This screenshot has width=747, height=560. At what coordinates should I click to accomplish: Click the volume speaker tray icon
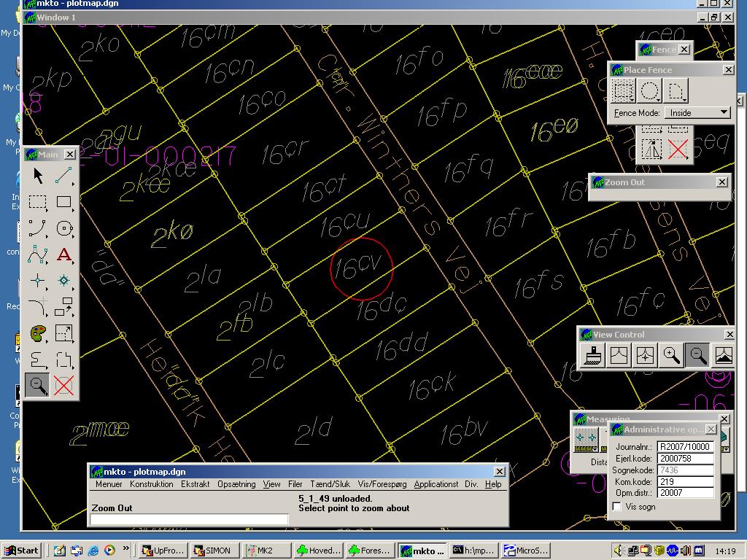(618, 551)
